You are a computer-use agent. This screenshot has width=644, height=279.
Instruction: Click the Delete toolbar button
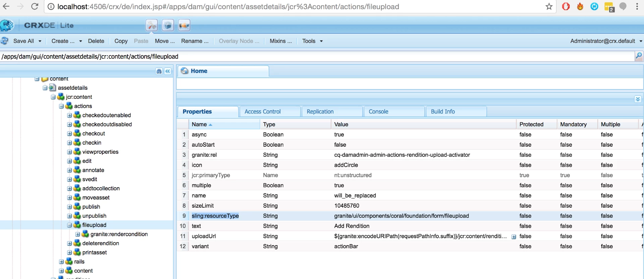click(96, 41)
